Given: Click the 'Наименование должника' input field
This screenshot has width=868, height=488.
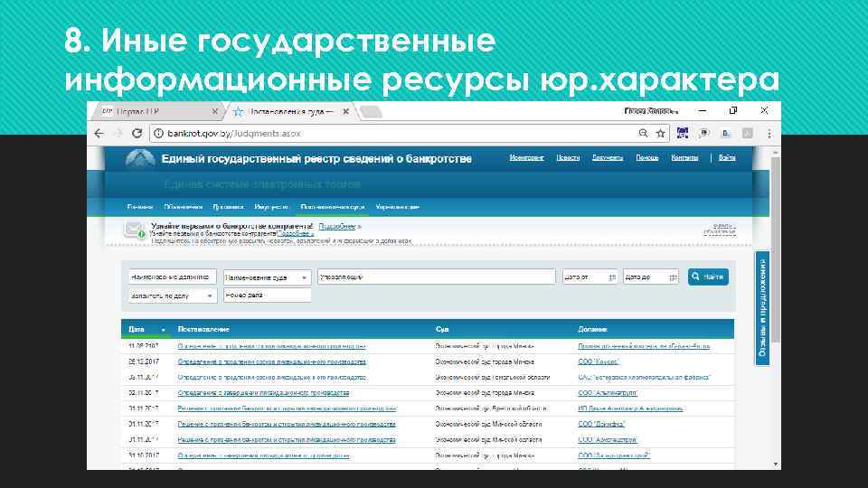Looking at the screenshot, I should (172, 277).
